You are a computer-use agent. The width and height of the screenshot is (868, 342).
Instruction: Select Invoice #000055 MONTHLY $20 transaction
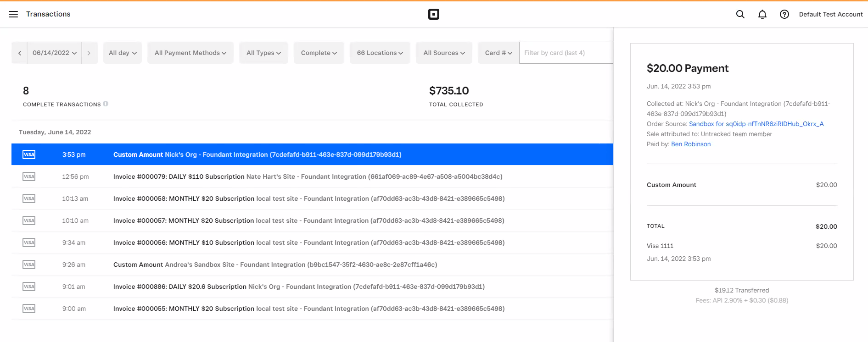point(312,309)
